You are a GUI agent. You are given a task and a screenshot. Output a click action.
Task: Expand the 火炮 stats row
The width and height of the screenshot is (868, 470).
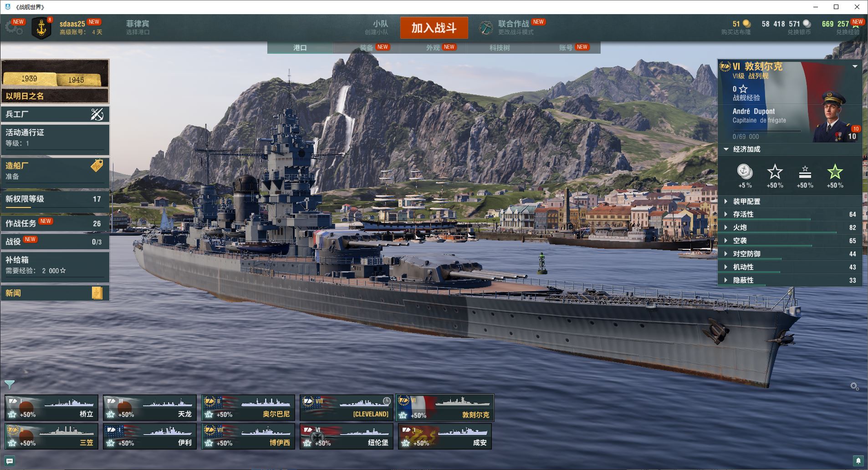(x=790, y=227)
